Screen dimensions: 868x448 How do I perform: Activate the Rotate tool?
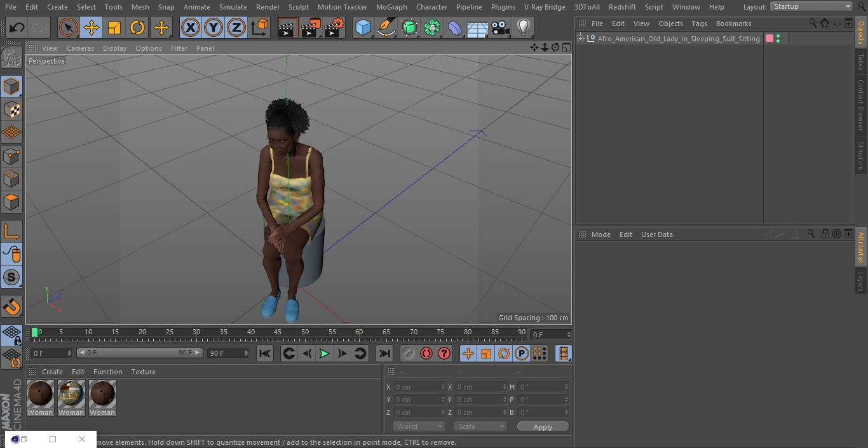(x=137, y=27)
